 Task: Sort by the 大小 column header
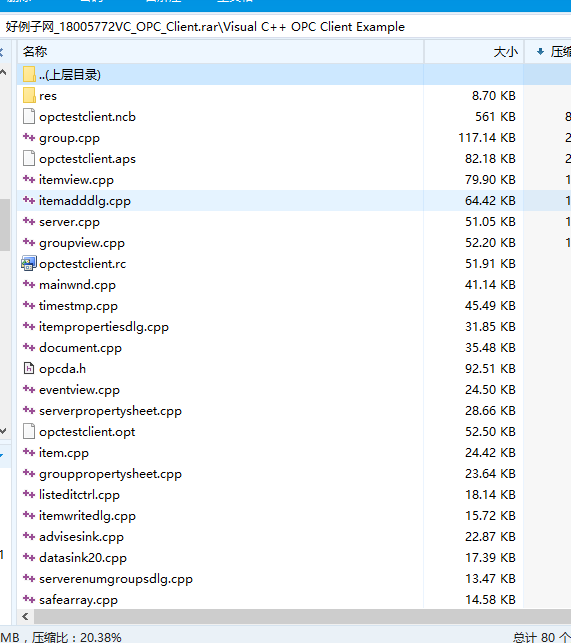click(x=474, y=52)
